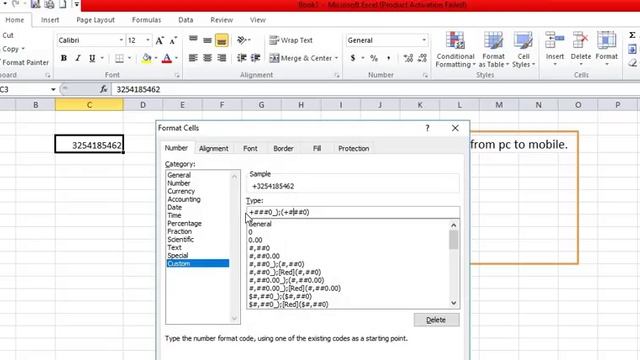
Task: Open the Formulas ribbon tab
Action: tap(147, 20)
